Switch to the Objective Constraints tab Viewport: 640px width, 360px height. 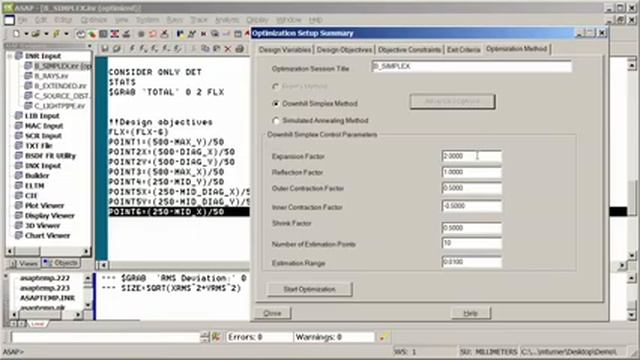coord(409,49)
